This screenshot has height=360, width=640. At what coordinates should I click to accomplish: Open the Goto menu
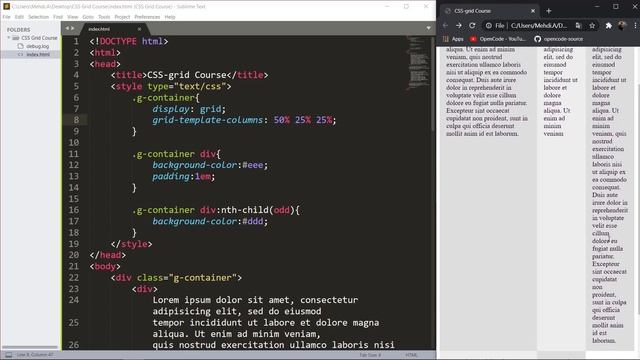tap(88, 17)
